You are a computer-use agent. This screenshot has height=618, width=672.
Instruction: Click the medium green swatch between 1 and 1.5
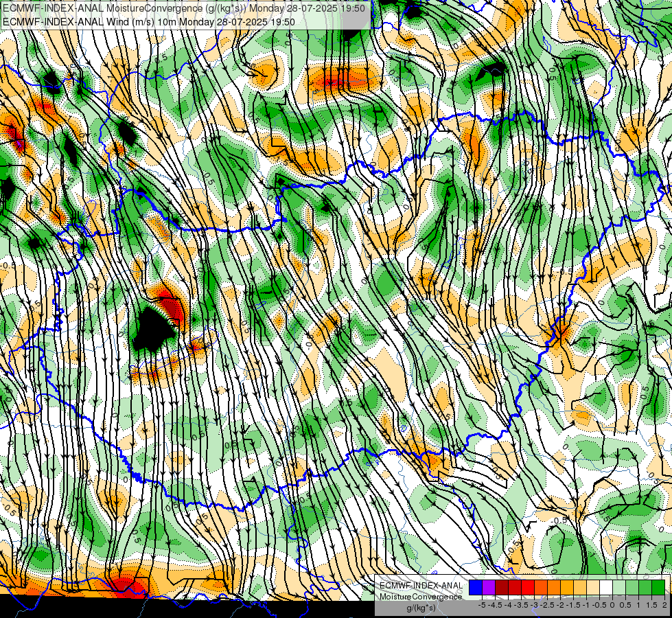click(645, 588)
